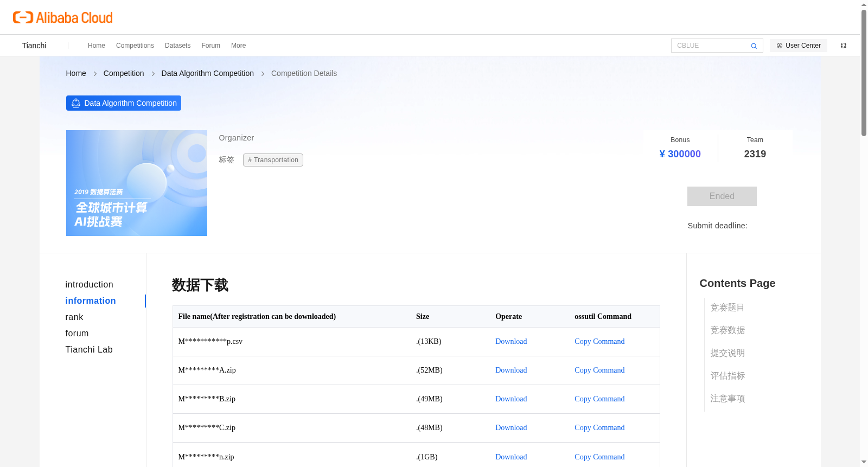Click the 数据下载 heading
Image resolution: width=868 pixels, height=467 pixels.
[200, 285]
